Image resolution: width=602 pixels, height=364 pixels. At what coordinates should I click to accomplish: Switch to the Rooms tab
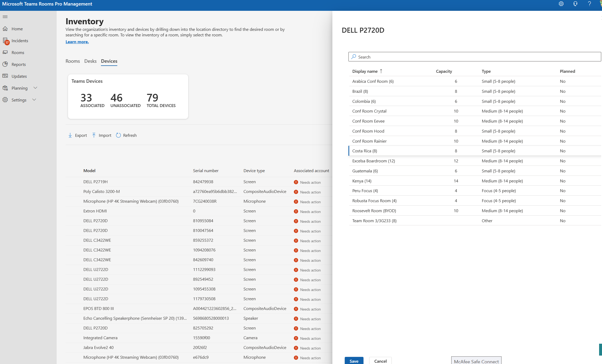pos(73,61)
